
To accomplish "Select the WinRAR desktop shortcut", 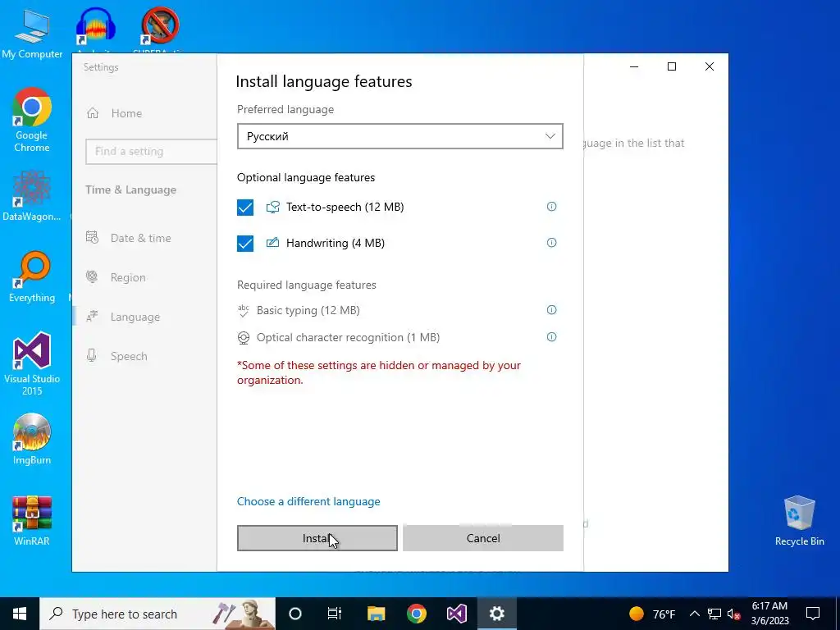I will coord(32,520).
